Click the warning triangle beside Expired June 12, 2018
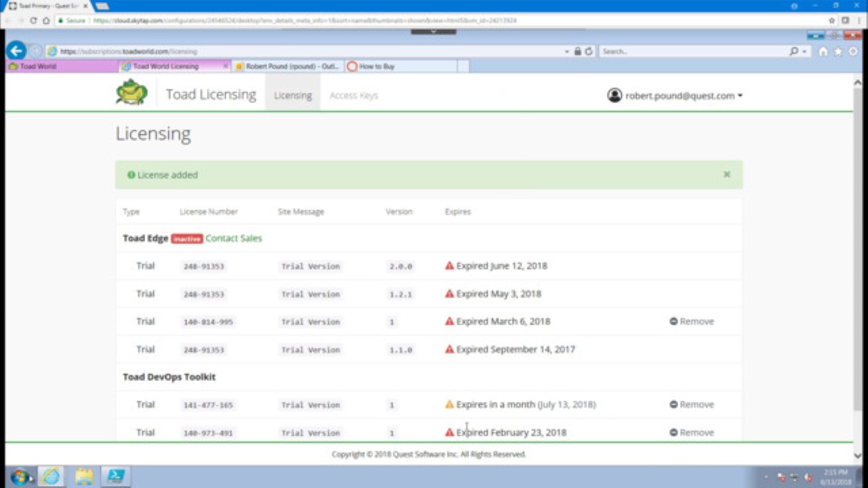 tap(449, 266)
